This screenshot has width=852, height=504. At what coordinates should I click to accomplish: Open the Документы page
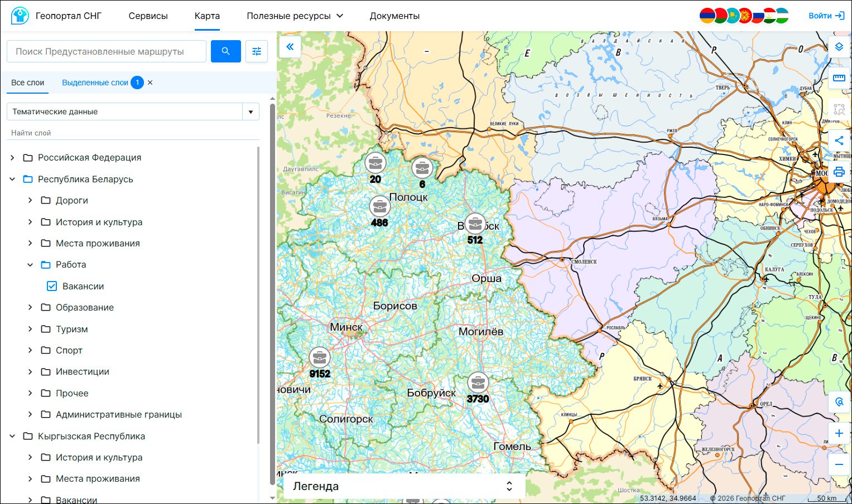click(x=394, y=16)
